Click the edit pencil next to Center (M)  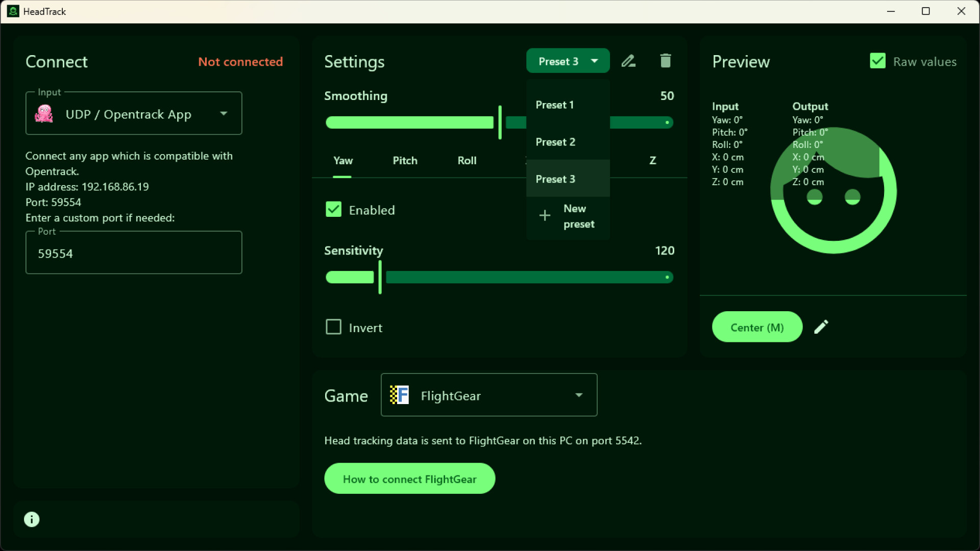tap(821, 327)
